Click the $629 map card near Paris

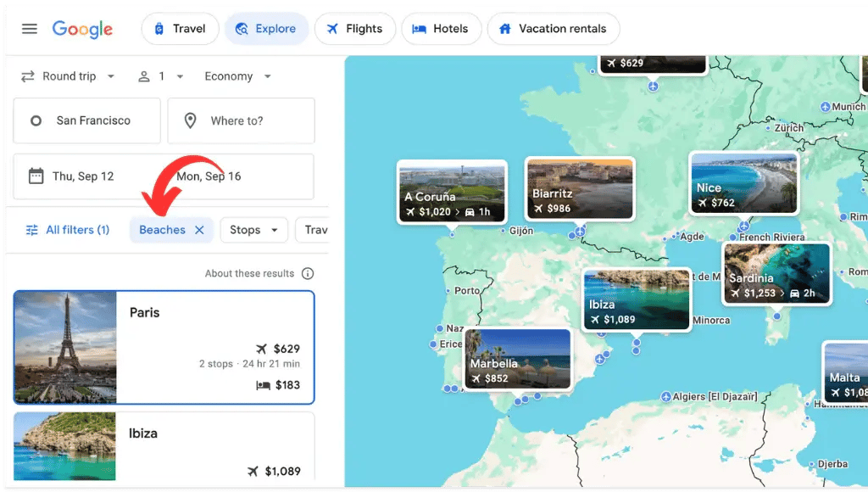(654, 64)
